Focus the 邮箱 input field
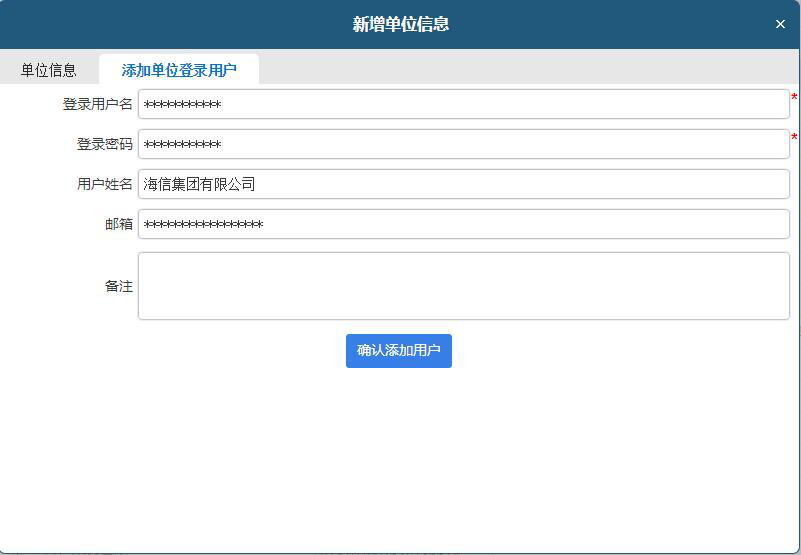Viewport: 801px width, 555px height. (x=463, y=224)
